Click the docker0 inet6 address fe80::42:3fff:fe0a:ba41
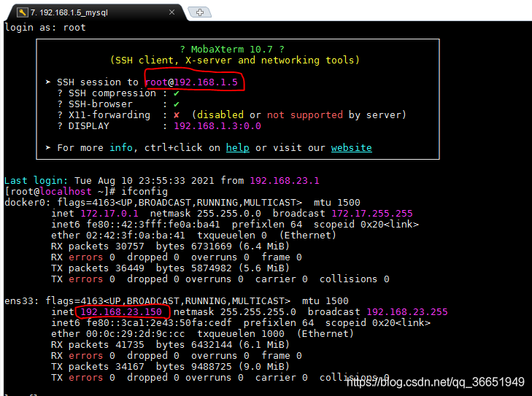The width and height of the screenshot is (532, 396). [x=153, y=225]
